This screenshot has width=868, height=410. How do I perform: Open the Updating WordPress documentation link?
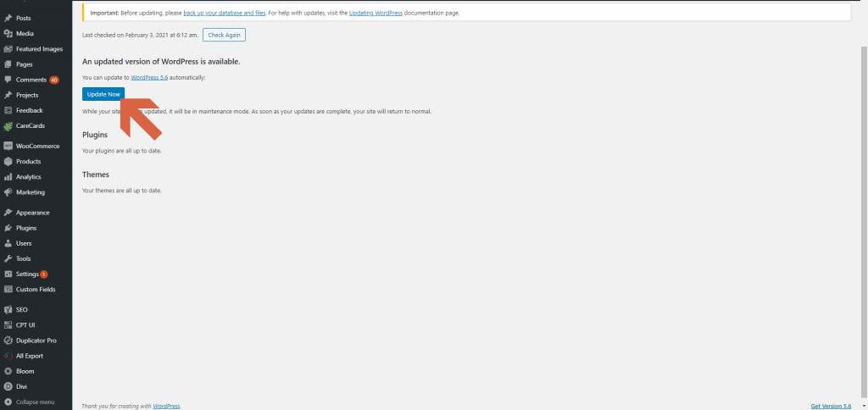pos(376,12)
